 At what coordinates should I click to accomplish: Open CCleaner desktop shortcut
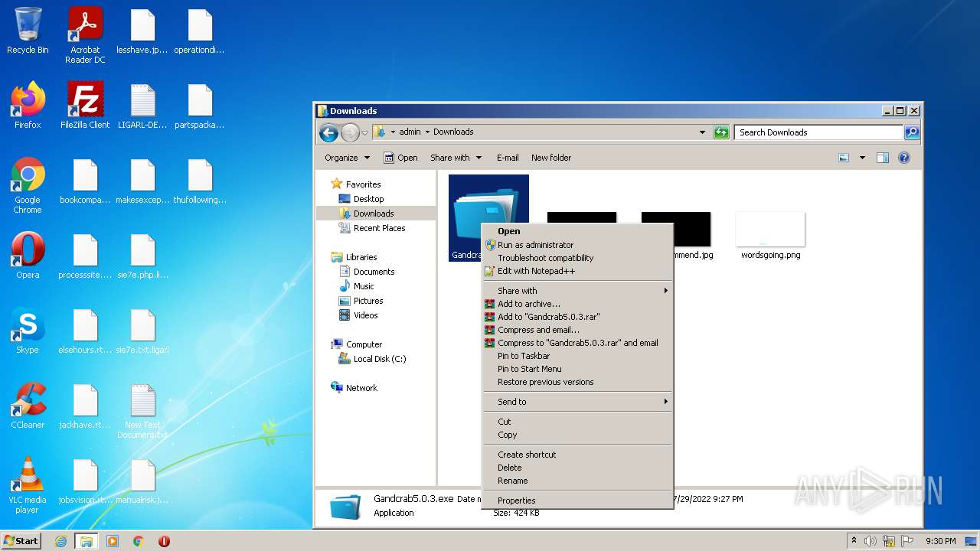click(28, 406)
